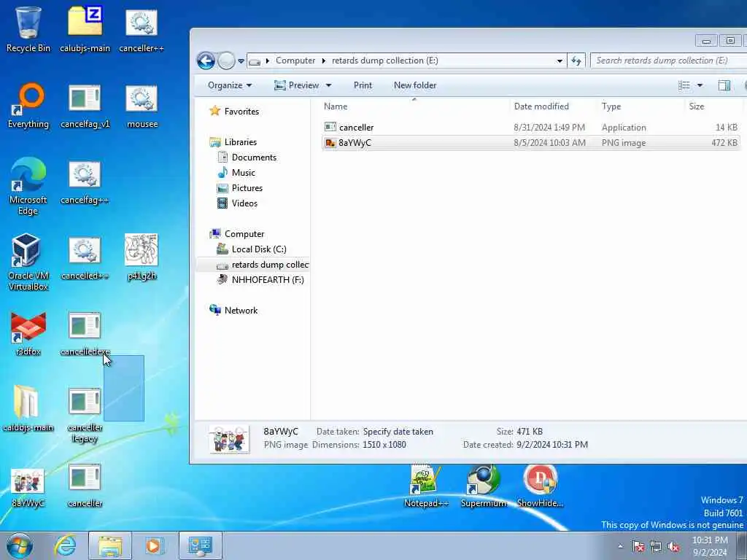Open Music library in sidebar
747x560 pixels.
click(243, 172)
